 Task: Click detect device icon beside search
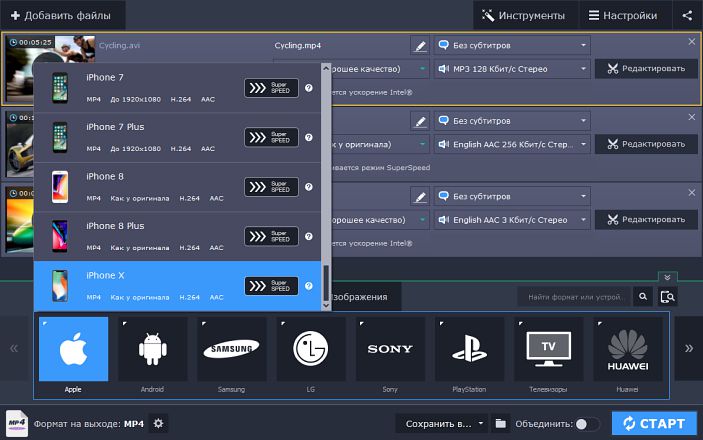(x=668, y=297)
